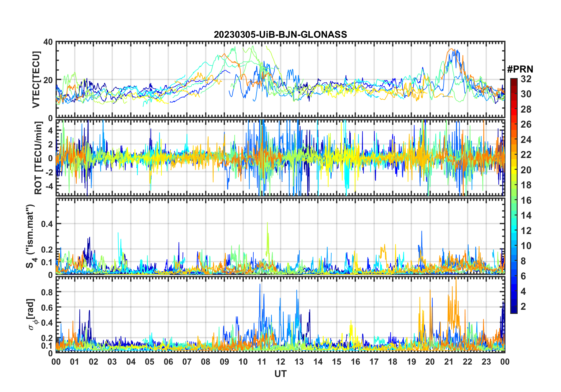Click x-axis hour tick label 05
The image size is (561, 392).
click(x=150, y=362)
